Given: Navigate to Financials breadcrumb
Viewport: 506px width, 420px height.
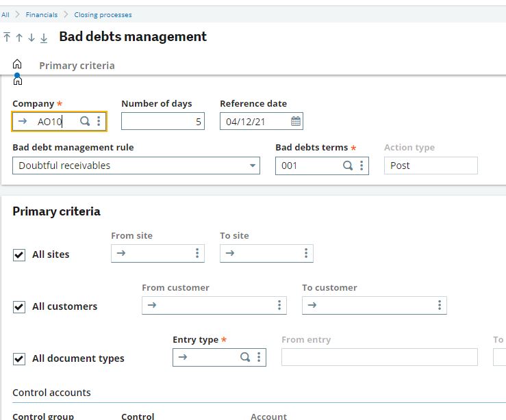Looking at the screenshot, I should click(42, 14).
